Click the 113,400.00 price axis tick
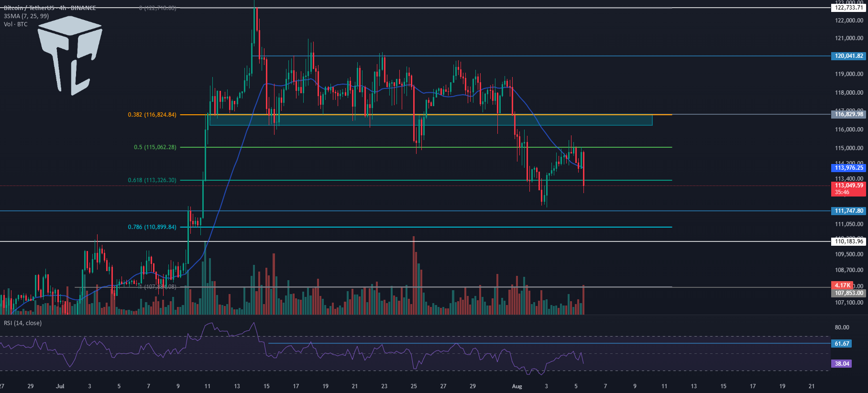 click(849, 179)
